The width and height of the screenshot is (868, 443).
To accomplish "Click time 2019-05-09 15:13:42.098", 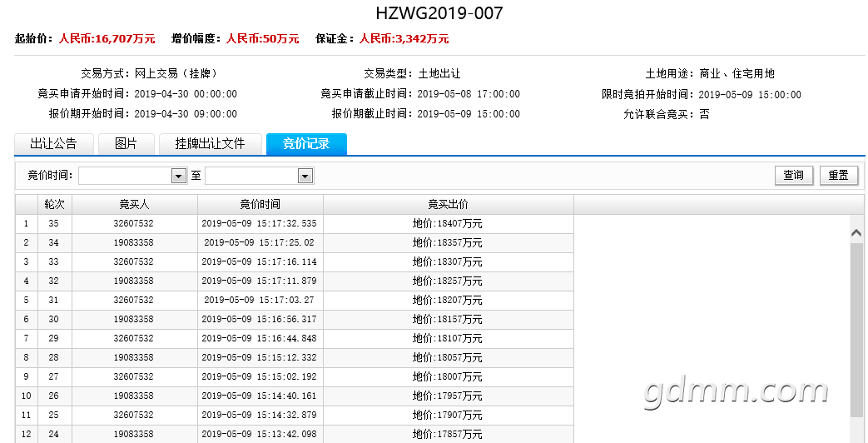I will click(x=259, y=434).
